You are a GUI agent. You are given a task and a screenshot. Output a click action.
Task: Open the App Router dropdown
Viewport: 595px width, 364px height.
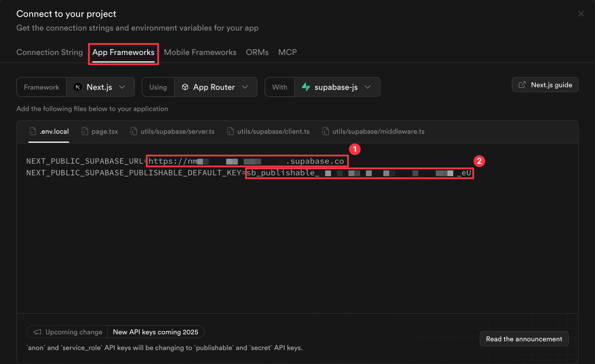click(245, 87)
